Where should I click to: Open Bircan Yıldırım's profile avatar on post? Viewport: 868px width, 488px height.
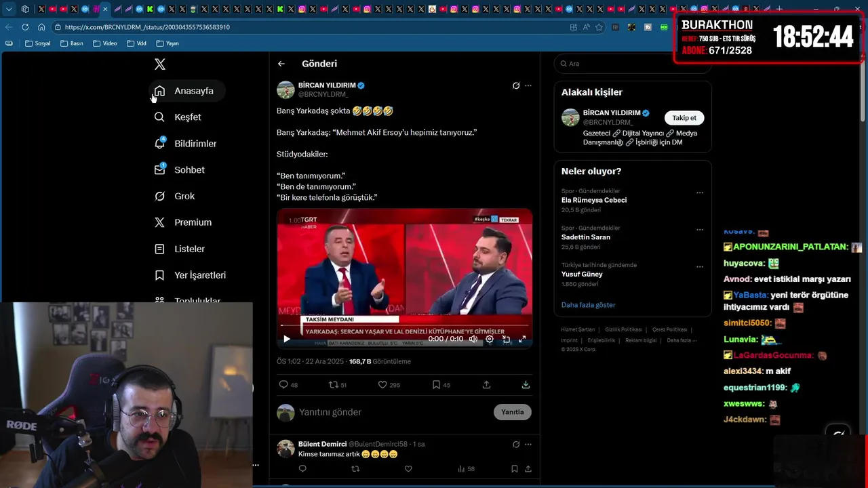(x=285, y=89)
